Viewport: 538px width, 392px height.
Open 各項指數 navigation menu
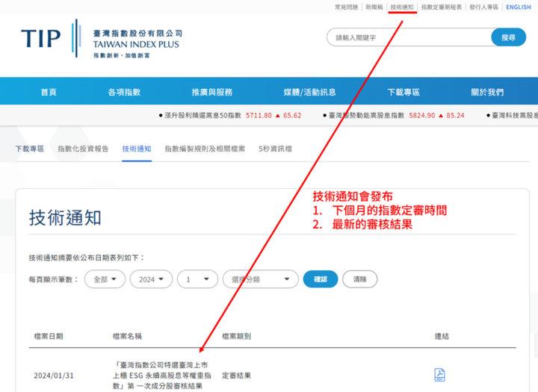(124, 92)
